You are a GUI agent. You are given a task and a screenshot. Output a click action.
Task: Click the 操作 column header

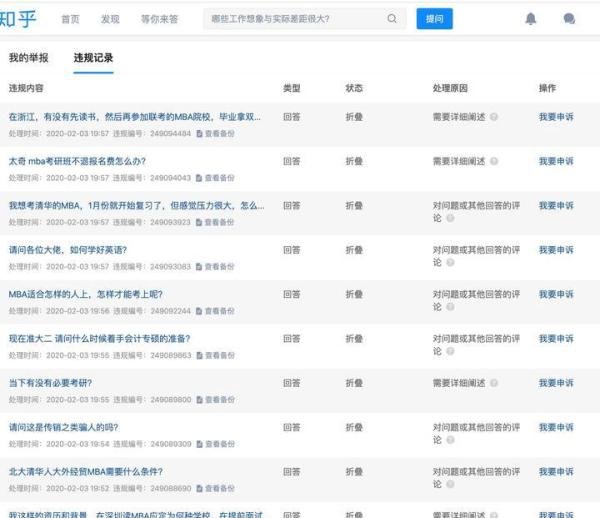[x=547, y=88]
